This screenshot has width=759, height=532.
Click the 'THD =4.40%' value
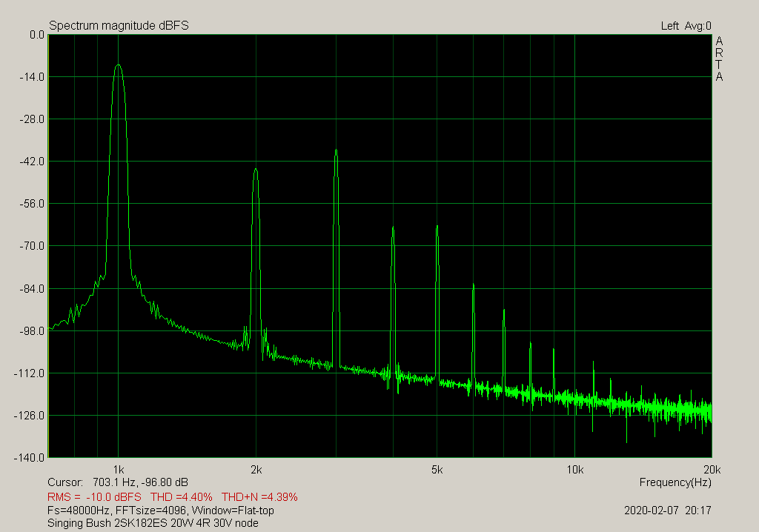tap(182, 496)
